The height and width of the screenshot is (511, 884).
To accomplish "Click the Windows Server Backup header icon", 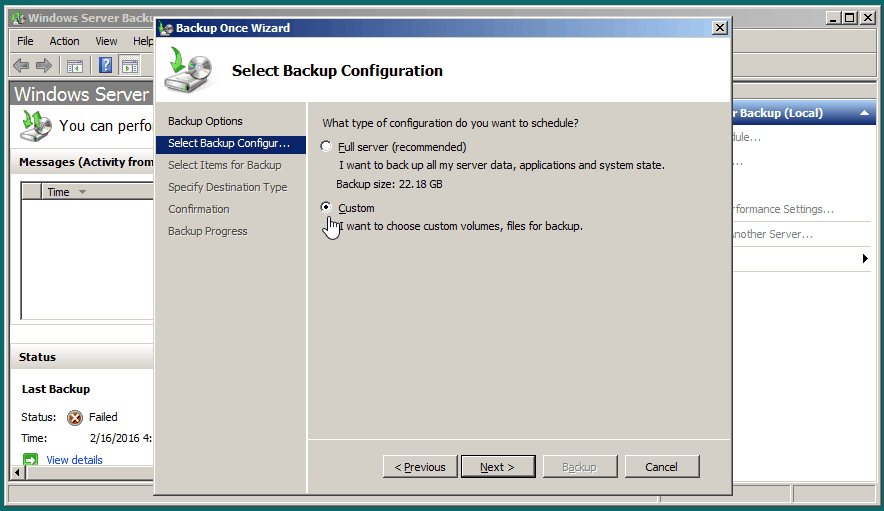I will click(x=35, y=125).
